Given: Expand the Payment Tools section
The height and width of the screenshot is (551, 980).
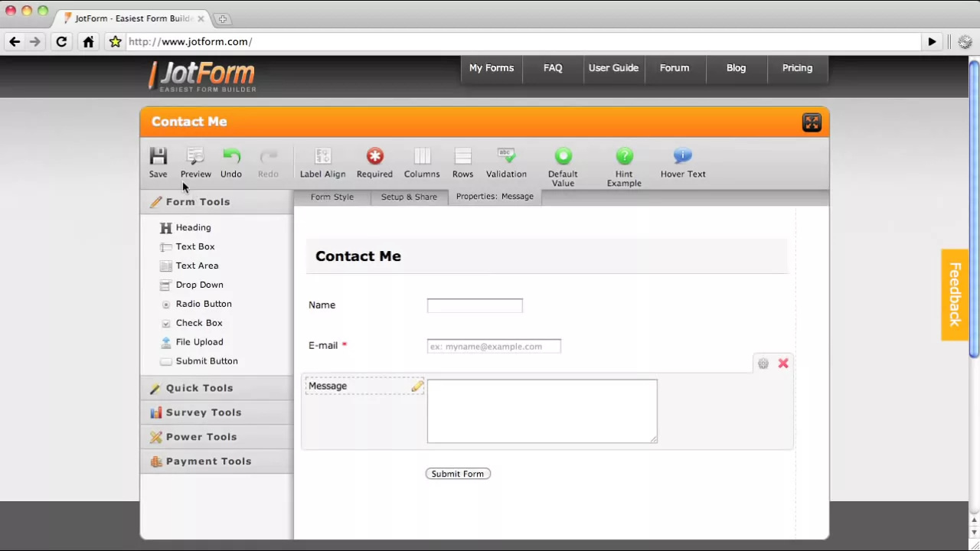Looking at the screenshot, I should tap(217, 461).
